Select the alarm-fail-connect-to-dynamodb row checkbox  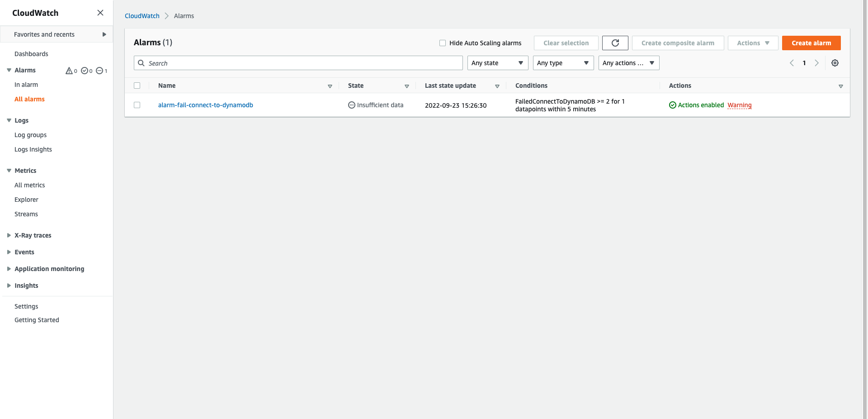coord(137,105)
